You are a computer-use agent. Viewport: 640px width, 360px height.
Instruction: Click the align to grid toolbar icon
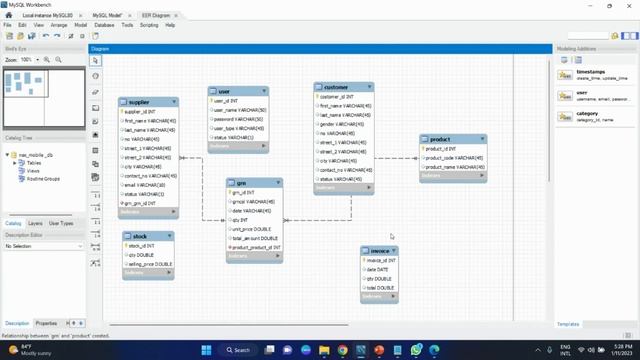[82, 36]
